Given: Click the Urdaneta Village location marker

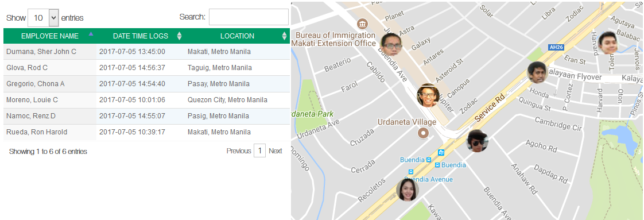Looking at the screenshot, I should (x=422, y=133).
